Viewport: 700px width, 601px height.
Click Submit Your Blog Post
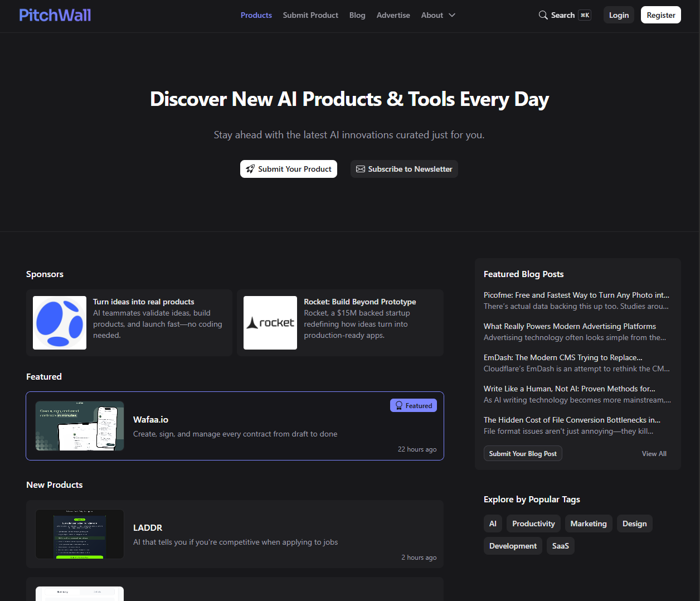pyautogui.click(x=523, y=453)
